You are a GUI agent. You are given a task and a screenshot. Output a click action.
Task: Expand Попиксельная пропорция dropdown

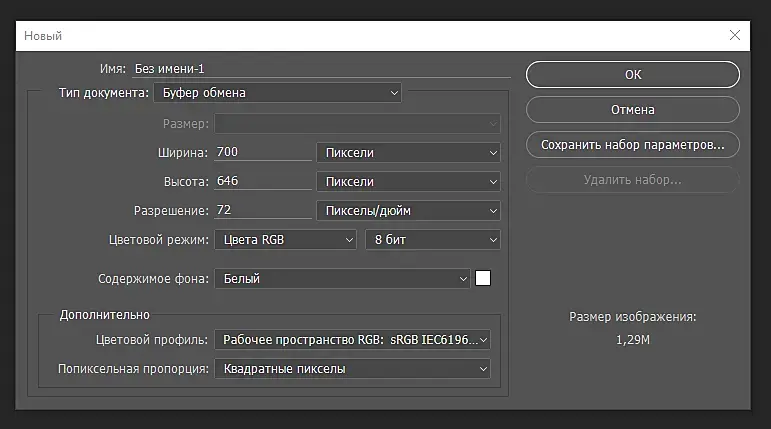coord(353,369)
